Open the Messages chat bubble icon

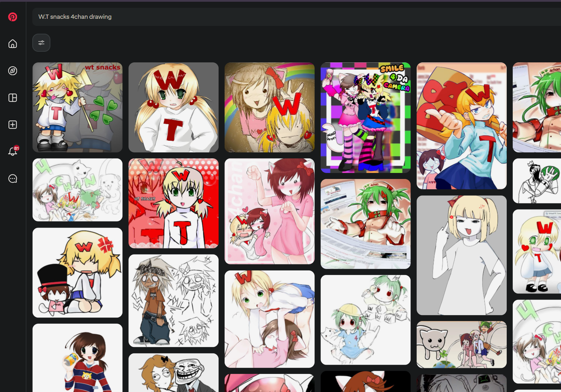[13, 179]
